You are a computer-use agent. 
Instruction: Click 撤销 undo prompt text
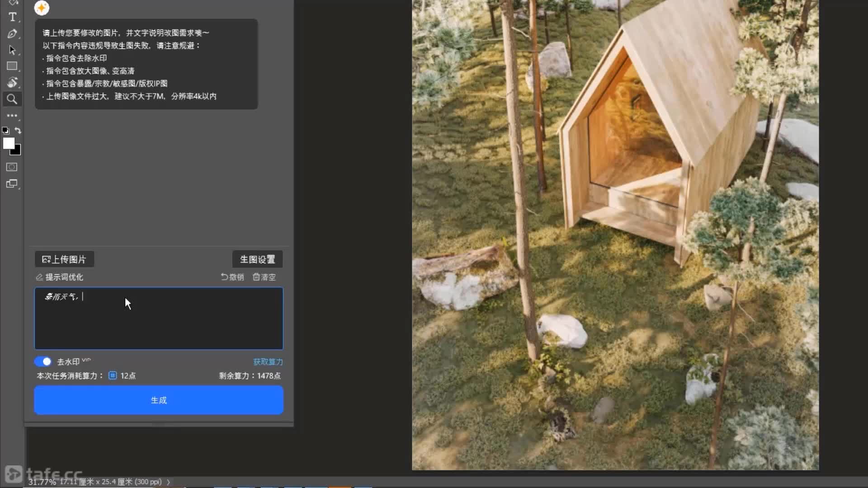[232, 277]
